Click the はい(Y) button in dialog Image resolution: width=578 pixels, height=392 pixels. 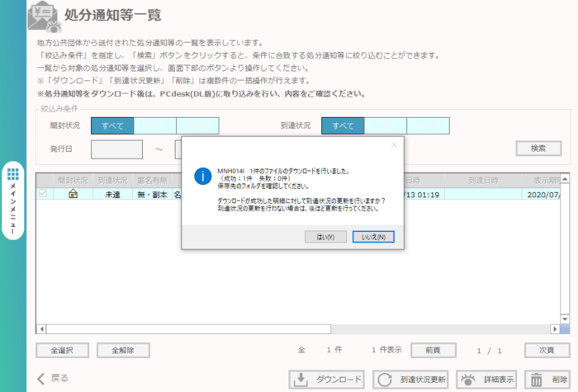click(325, 237)
